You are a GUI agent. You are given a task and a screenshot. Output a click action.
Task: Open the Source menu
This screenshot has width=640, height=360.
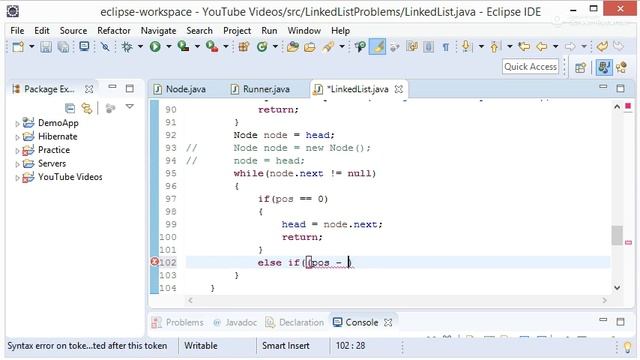coord(73,31)
